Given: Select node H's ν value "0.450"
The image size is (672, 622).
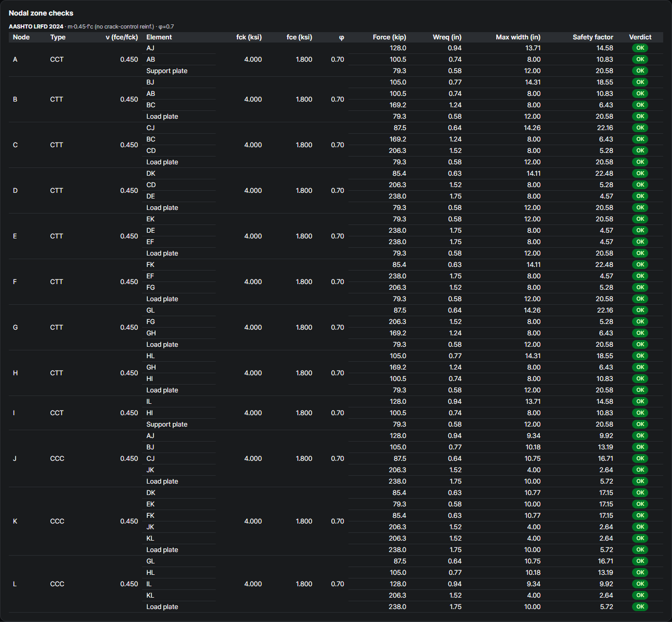Looking at the screenshot, I should click(x=129, y=373).
